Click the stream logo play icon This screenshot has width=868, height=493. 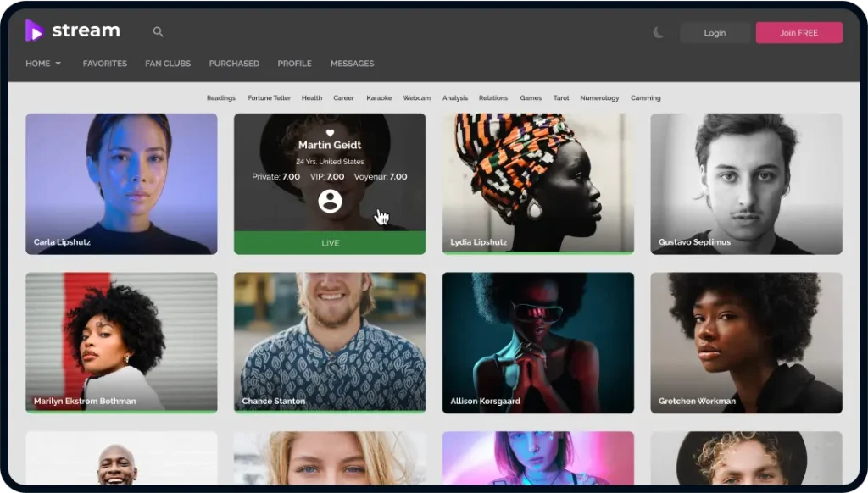point(34,30)
